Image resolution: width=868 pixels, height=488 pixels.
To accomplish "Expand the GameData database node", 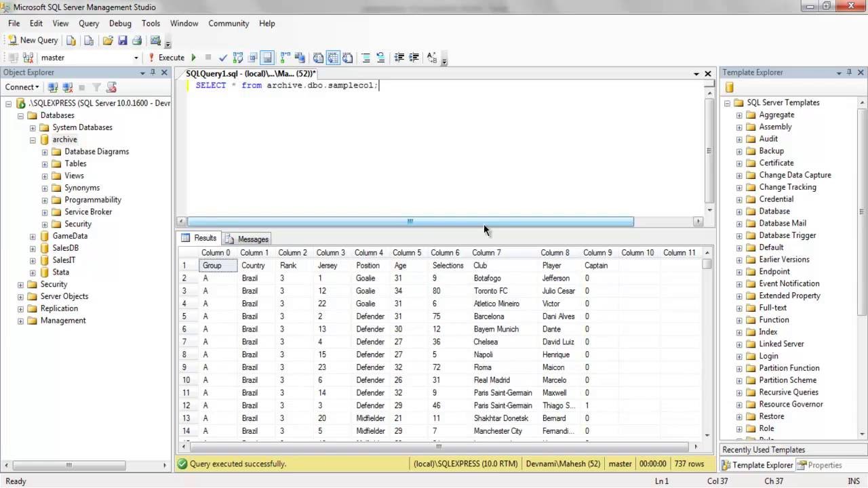I will pos(33,236).
